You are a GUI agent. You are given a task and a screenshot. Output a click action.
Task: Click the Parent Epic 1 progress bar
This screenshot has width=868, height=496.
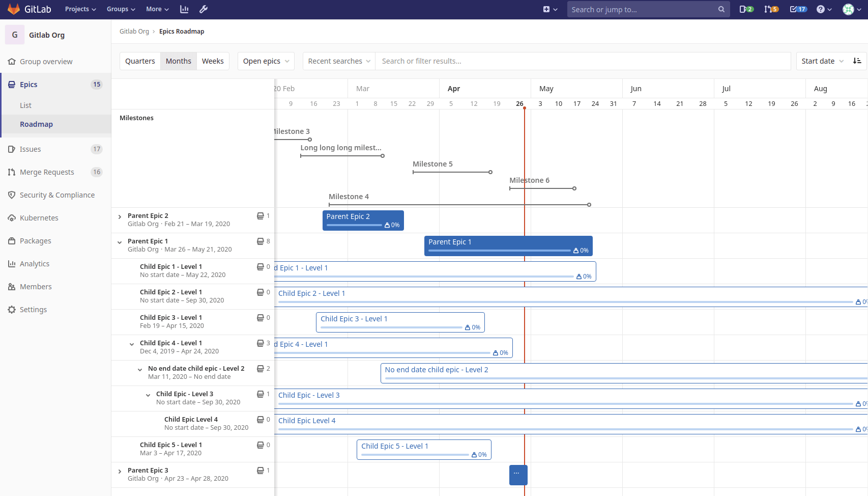(499, 251)
